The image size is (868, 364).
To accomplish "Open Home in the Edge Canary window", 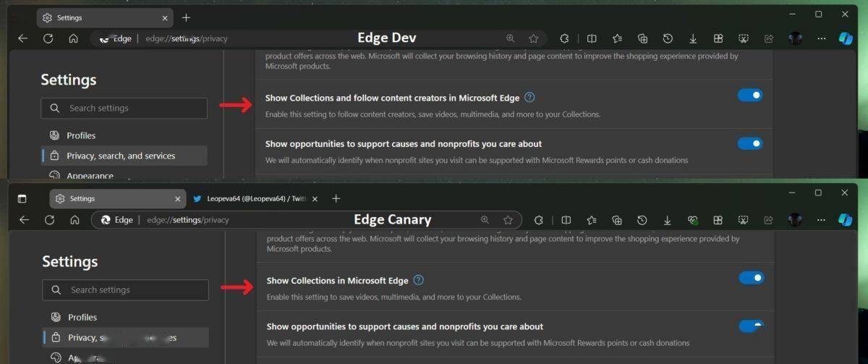I will pos(75,220).
